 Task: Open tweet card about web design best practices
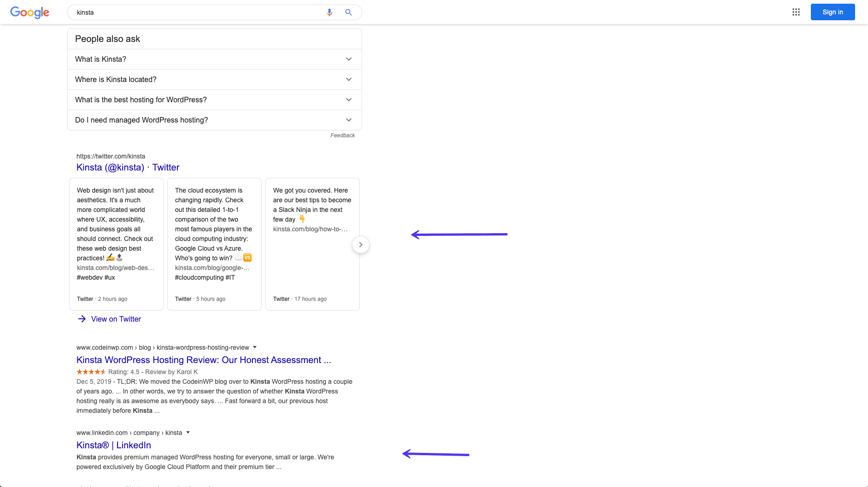click(x=116, y=244)
